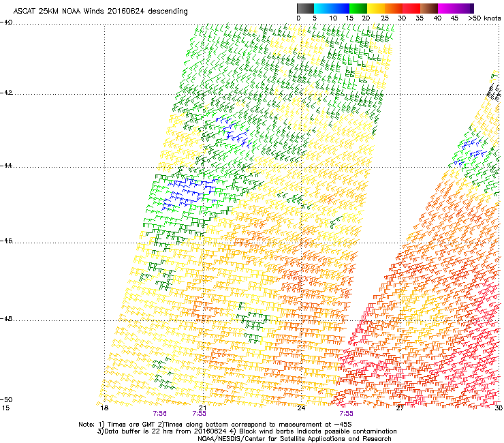Viewport: 504px width, 443px height.
Task: Click the -48 latitude axis label
Action: tap(6, 319)
